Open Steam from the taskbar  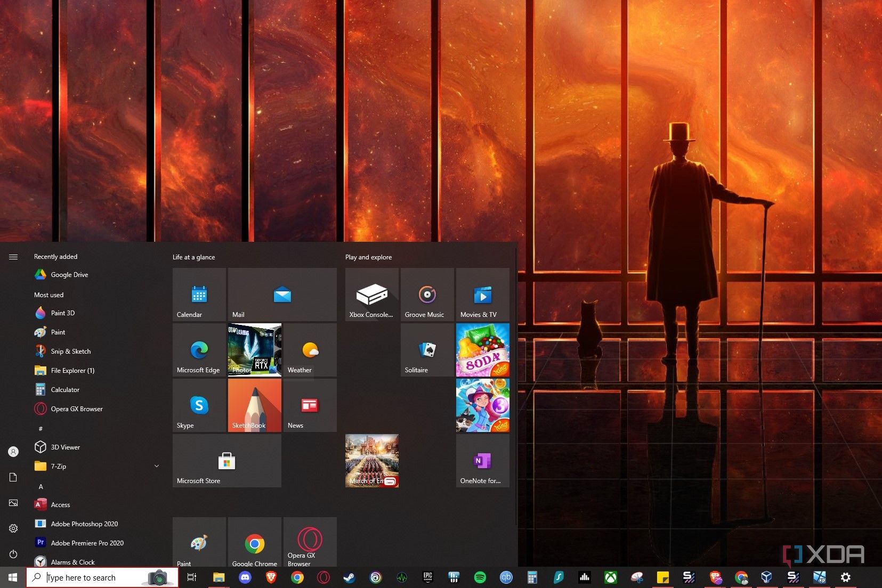[x=349, y=577]
